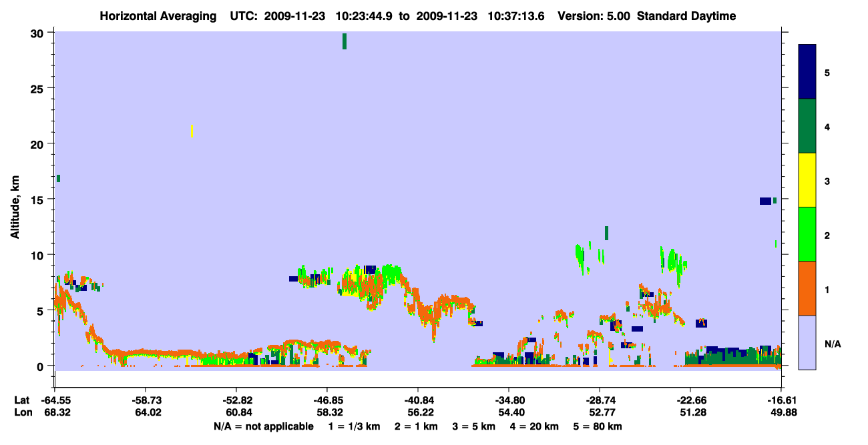Click the legend note '5 = 80 km'
This screenshot has height=445, width=868.
click(x=598, y=426)
